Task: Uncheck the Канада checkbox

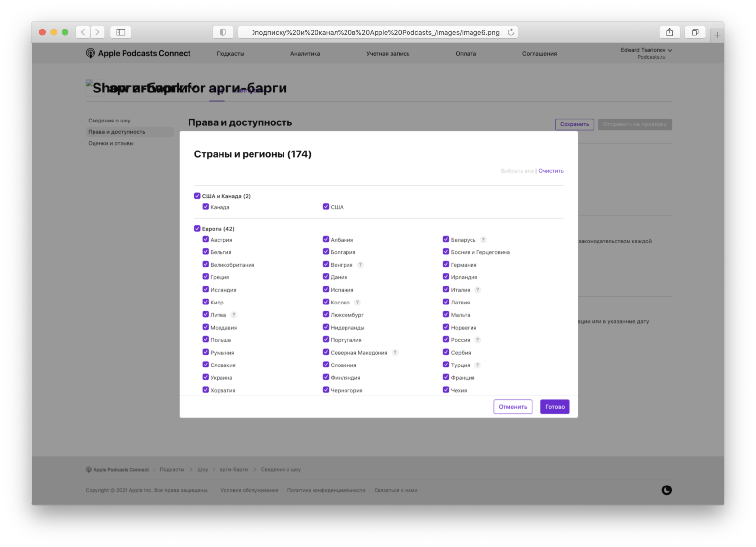Action: point(206,207)
